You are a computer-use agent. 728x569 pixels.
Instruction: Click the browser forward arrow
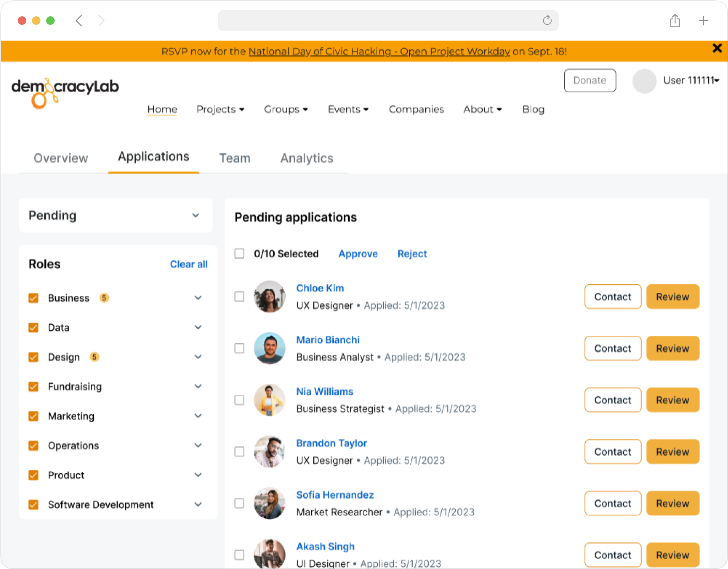click(102, 21)
